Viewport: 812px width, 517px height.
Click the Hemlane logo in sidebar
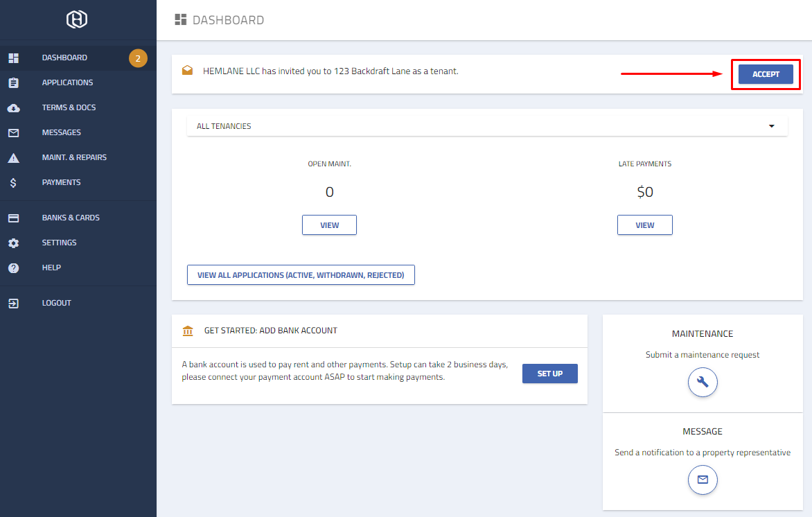77,20
